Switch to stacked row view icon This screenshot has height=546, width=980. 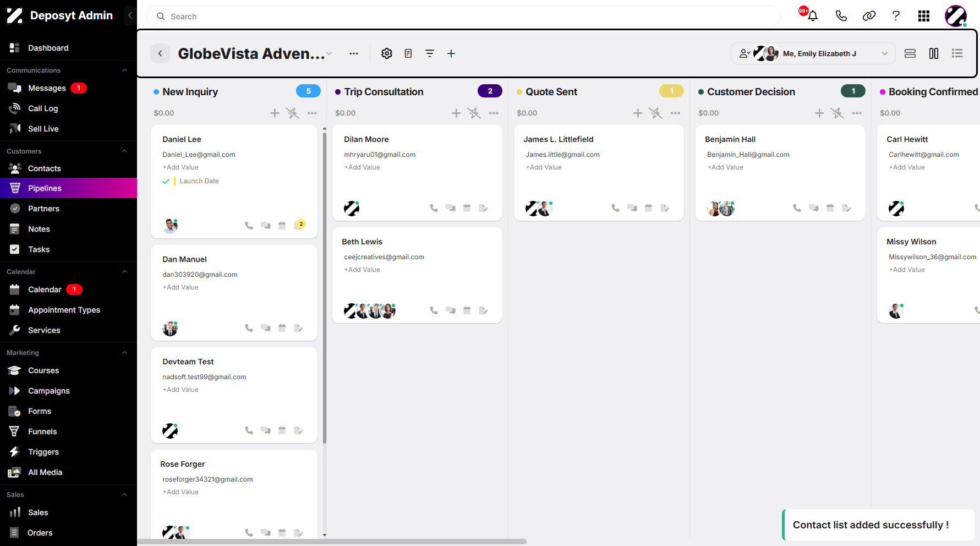[x=910, y=53]
